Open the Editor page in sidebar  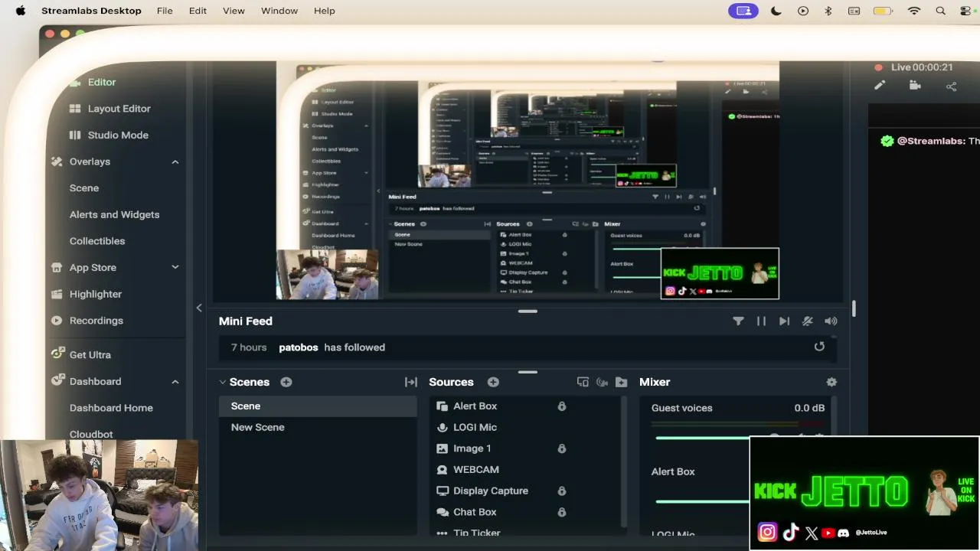(x=102, y=82)
